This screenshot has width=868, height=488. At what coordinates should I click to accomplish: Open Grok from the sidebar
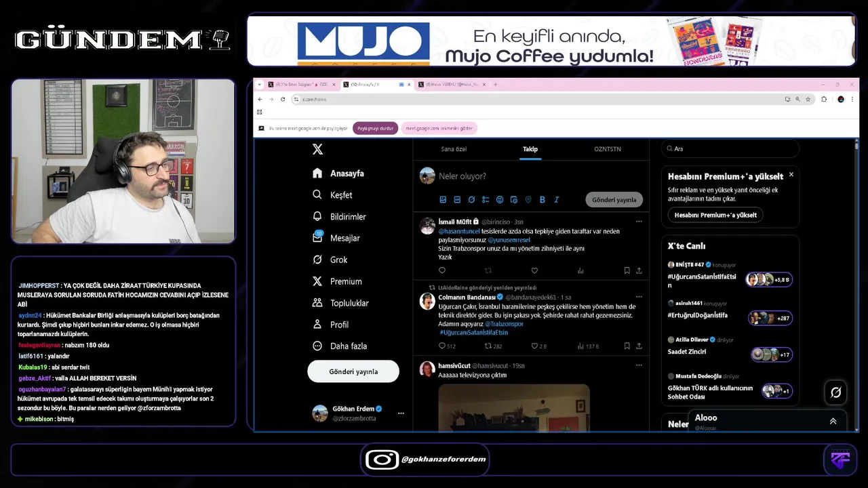(x=330, y=260)
